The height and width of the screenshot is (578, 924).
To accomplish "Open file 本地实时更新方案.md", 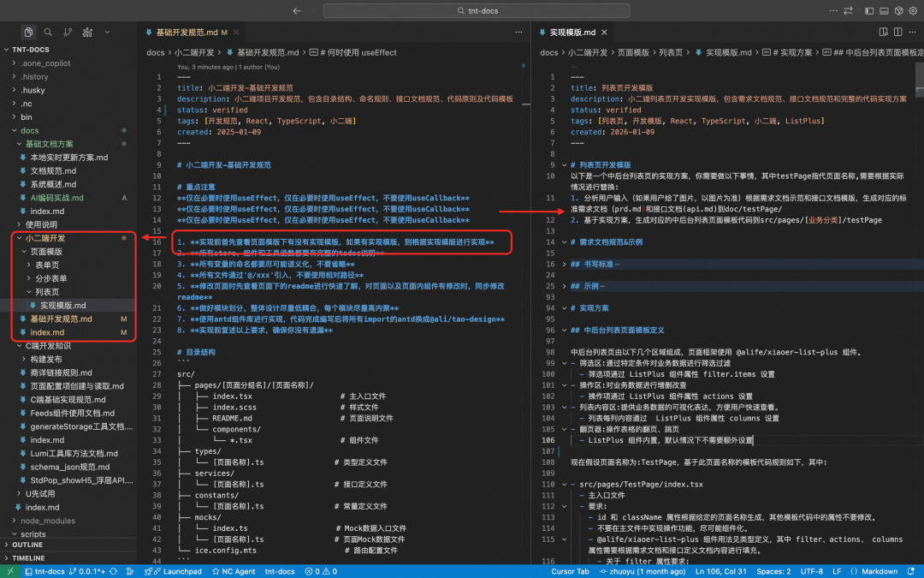I will point(68,158).
